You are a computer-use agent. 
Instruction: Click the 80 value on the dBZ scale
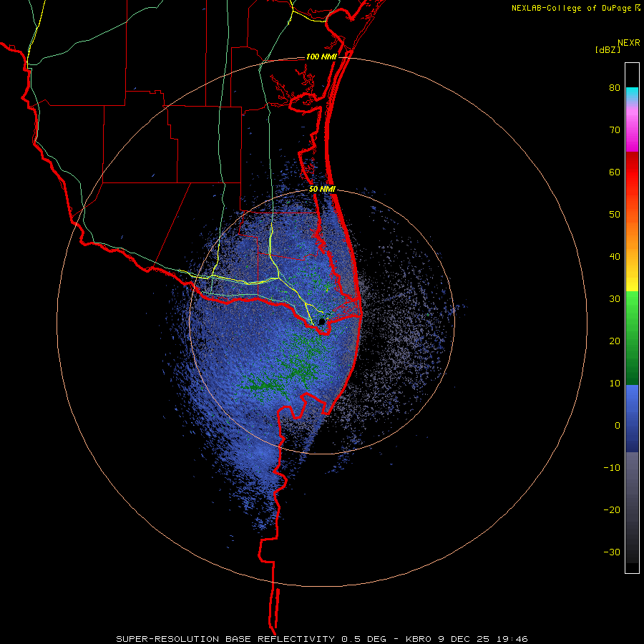(615, 88)
